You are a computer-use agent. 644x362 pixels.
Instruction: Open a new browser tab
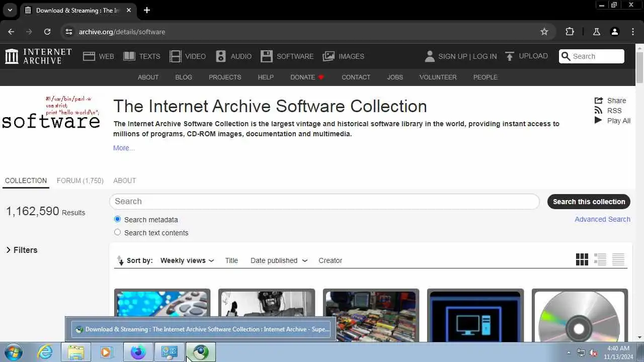147,10
